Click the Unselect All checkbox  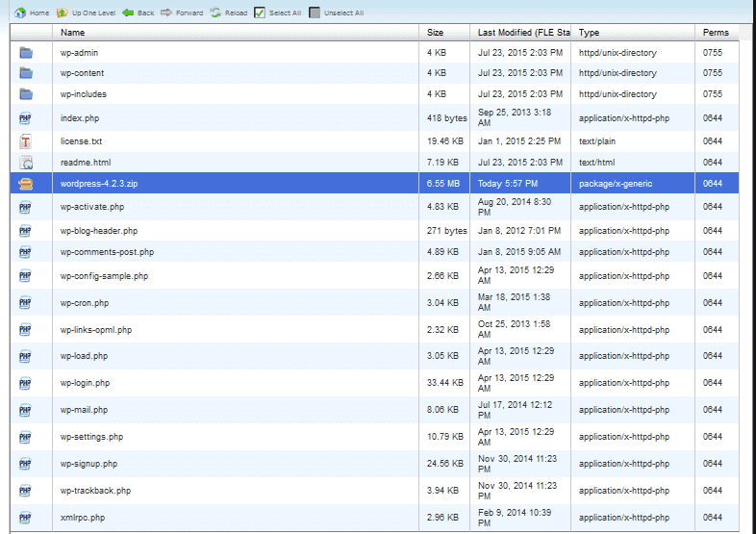pos(315,13)
